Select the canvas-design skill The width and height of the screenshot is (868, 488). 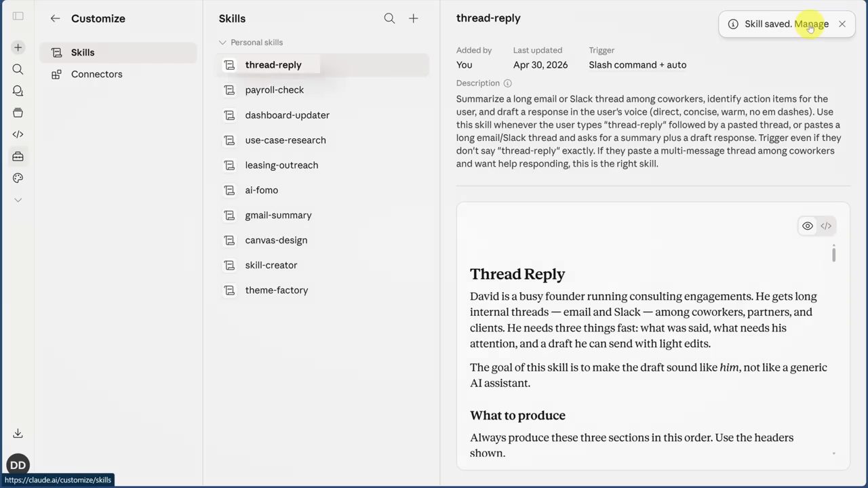pos(323,241)
